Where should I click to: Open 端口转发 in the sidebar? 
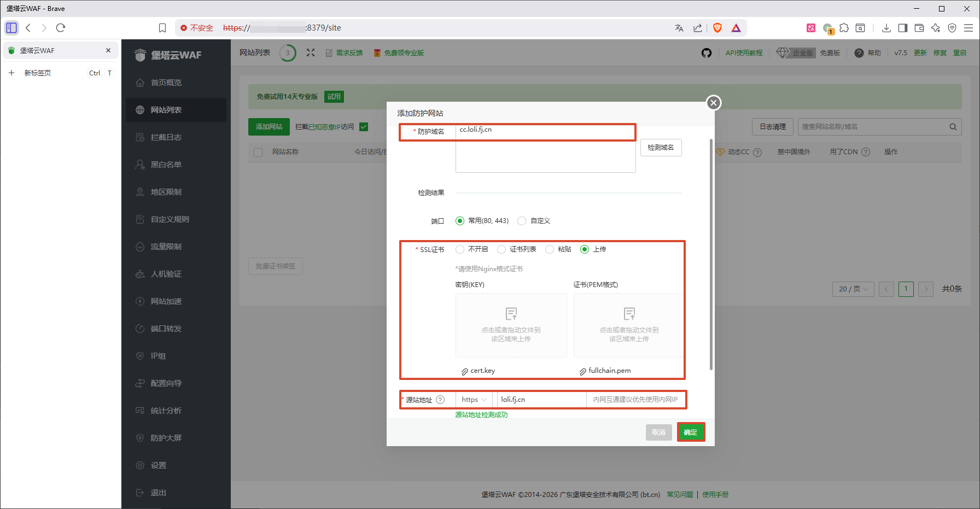(x=176, y=329)
